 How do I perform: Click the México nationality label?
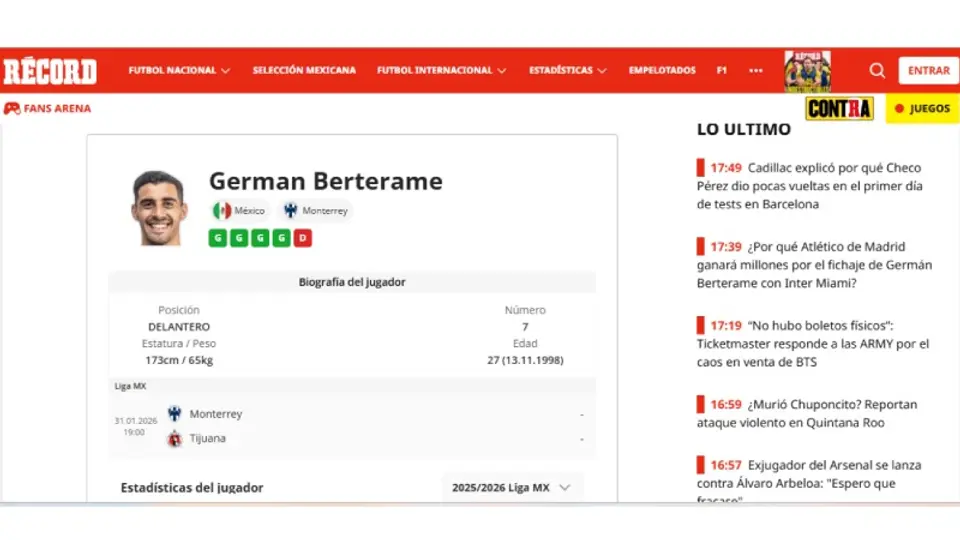[x=249, y=211]
